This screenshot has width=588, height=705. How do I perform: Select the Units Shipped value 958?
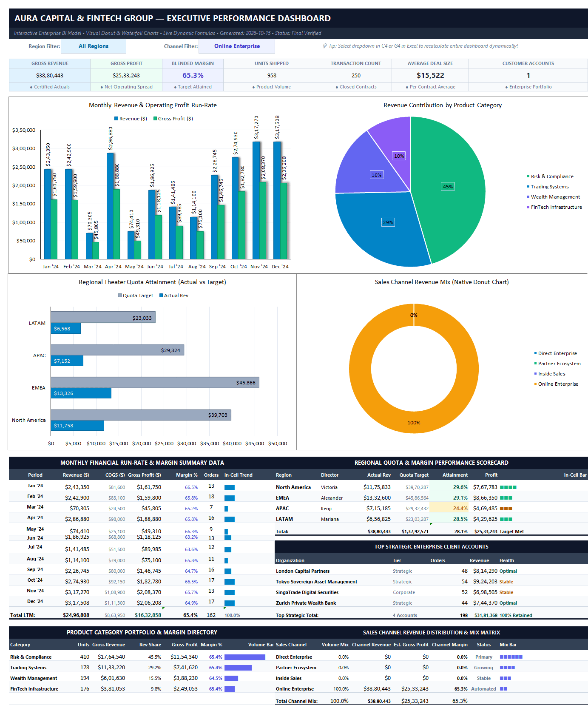272,75
